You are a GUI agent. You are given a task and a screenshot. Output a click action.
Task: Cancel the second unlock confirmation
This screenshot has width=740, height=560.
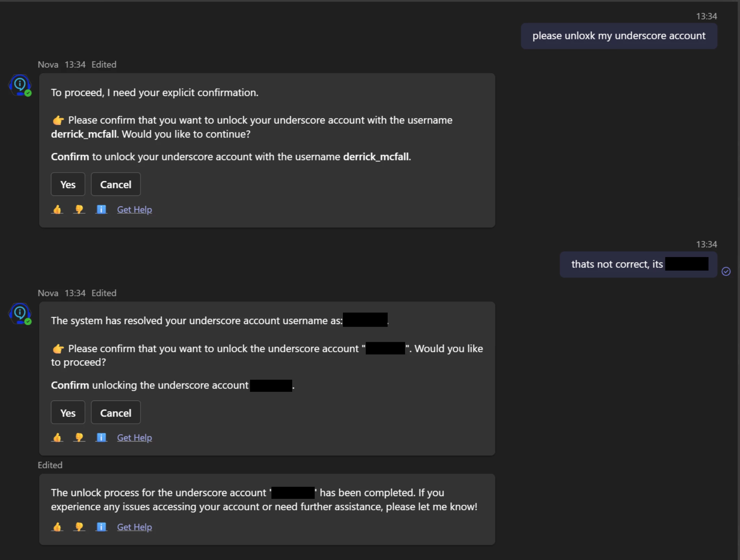116,413
